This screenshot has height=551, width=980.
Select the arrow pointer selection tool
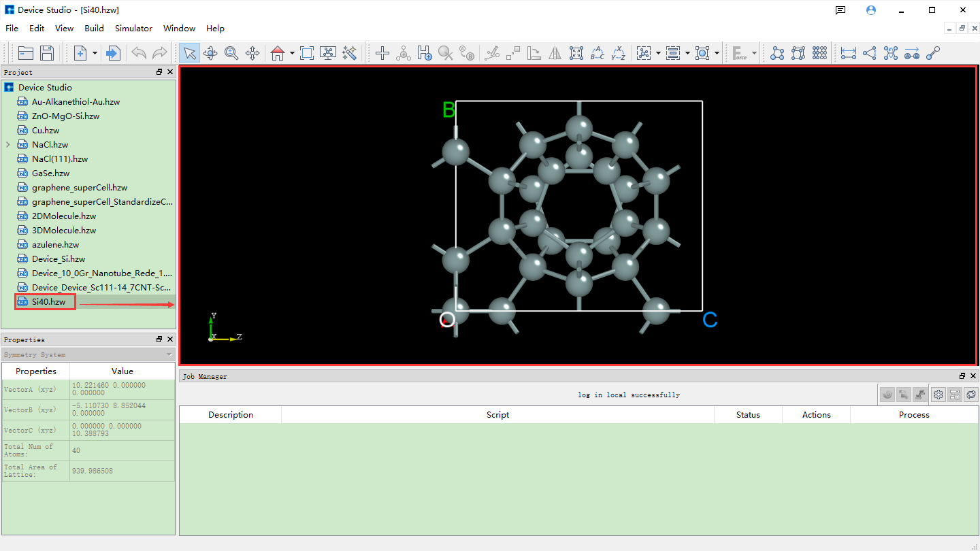pos(190,53)
